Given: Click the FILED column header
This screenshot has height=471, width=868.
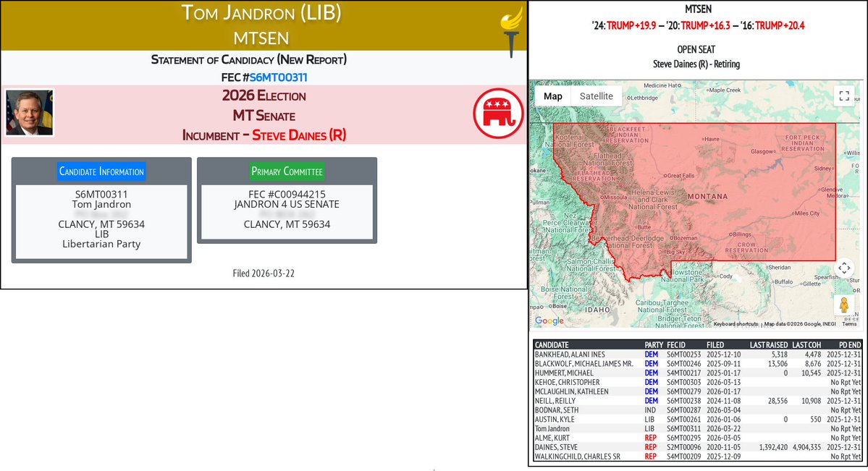Looking at the screenshot, I should pos(715,345).
